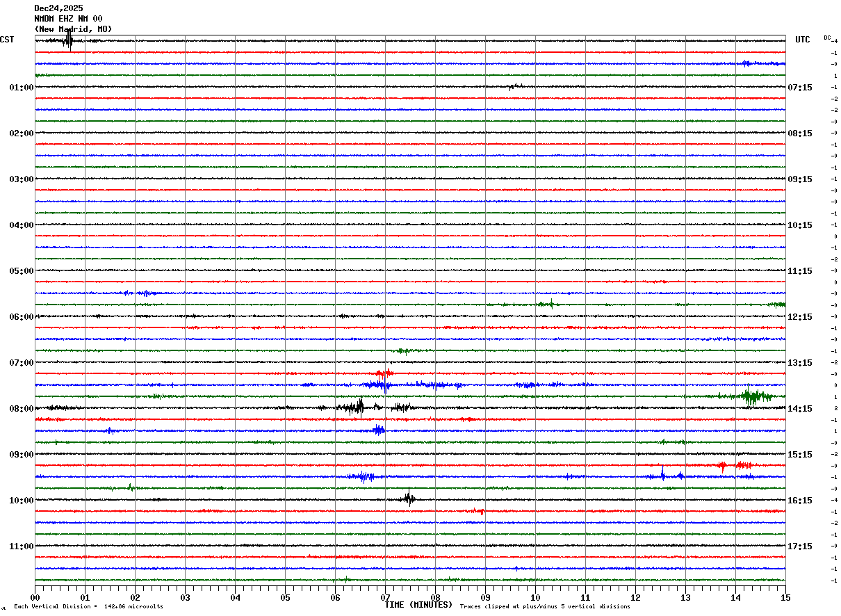Select the station code NMDM EHZ NM 00

coord(68,19)
